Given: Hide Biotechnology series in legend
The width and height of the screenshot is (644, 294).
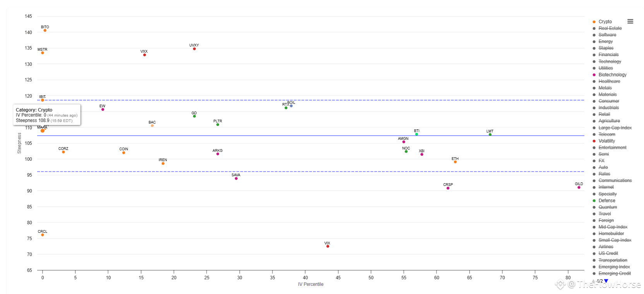Looking at the screenshot, I should click(612, 75).
